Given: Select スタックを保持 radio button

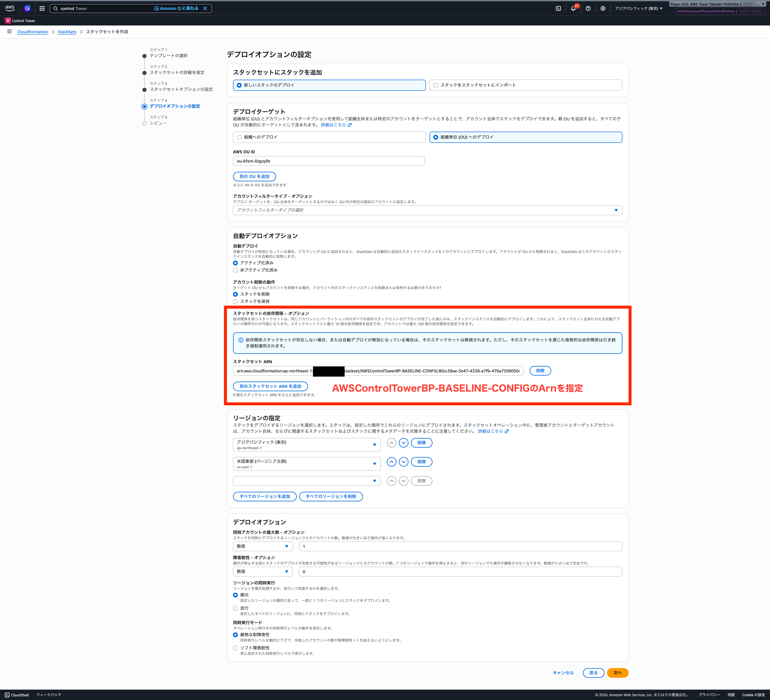Looking at the screenshot, I should 235,302.
